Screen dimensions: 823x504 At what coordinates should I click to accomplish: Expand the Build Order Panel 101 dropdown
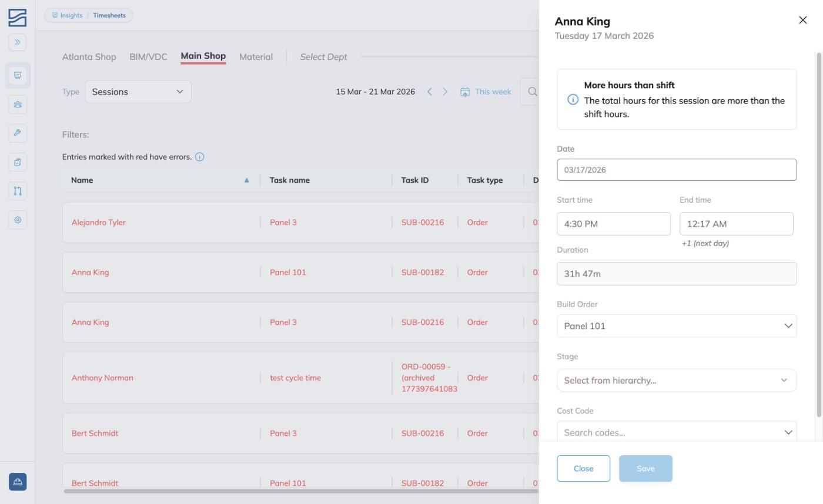click(x=677, y=326)
